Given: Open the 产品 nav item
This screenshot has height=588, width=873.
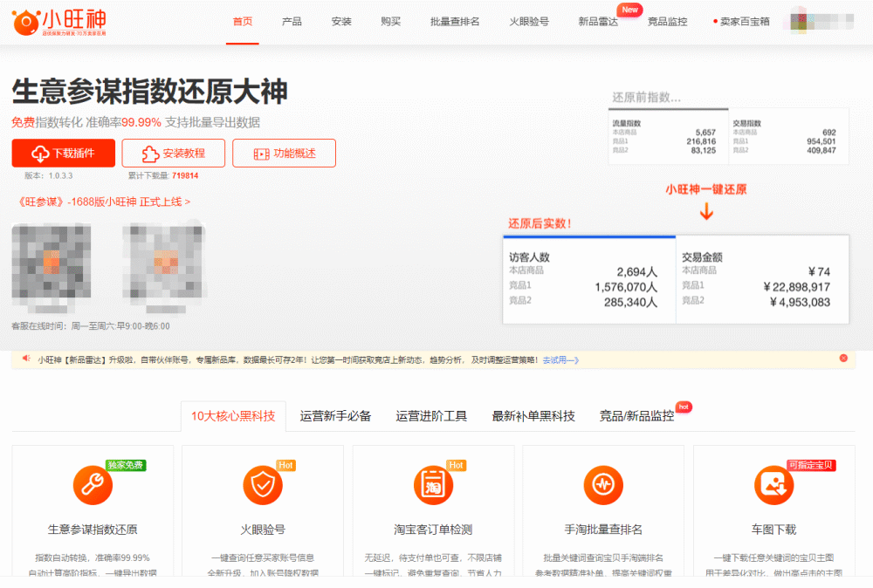Looking at the screenshot, I should (292, 22).
